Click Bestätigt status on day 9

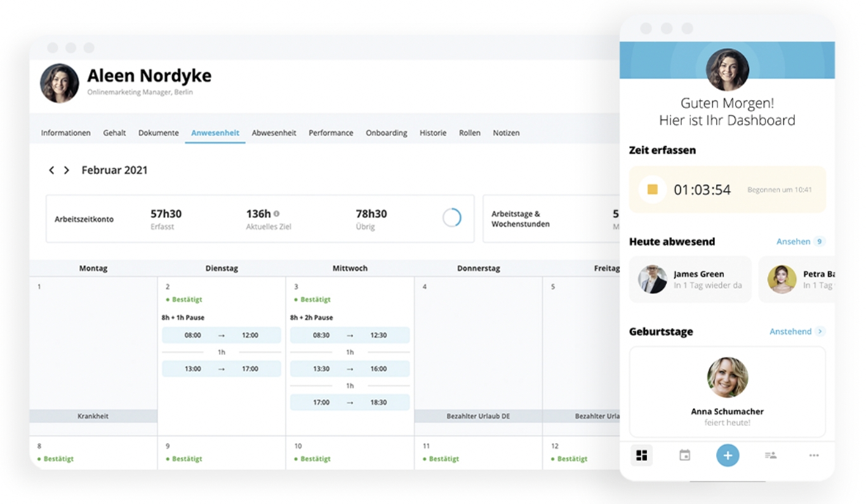coord(184,459)
